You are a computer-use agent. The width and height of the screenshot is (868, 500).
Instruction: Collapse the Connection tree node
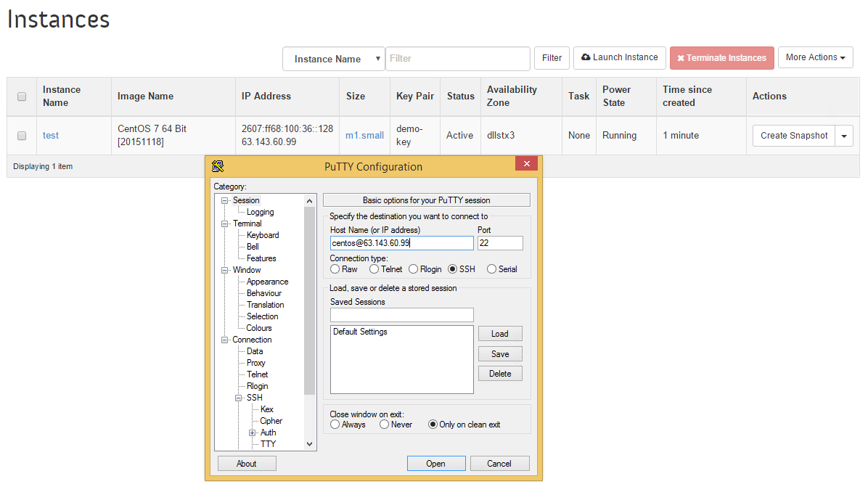(225, 340)
